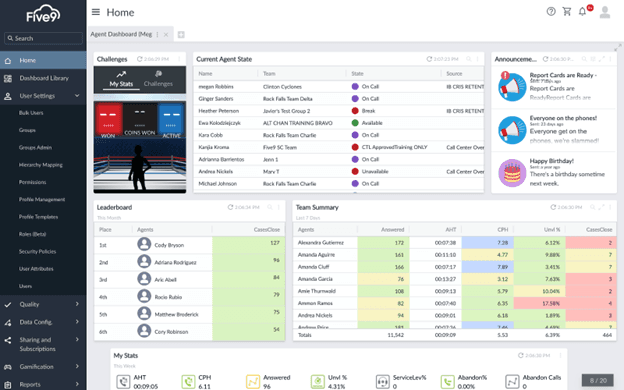This screenshot has height=390, width=624.
Task: Open Team Summary widget options menu
Action: (x=610, y=207)
